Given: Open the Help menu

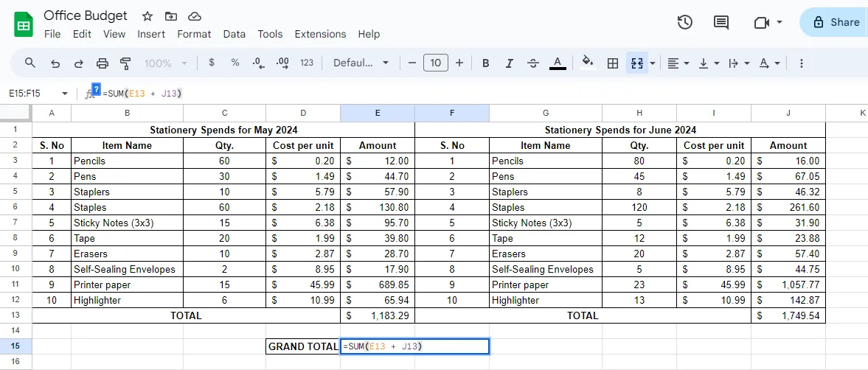Looking at the screenshot, I should [x=369, y=34].
